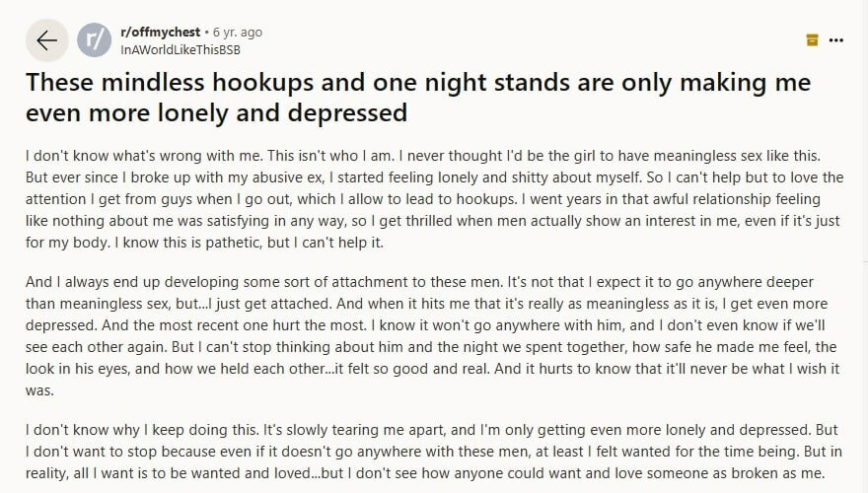Open InAWorldLikeThisBSB user profile
Viewport: 868px width, 493px height.
(181, 50)
